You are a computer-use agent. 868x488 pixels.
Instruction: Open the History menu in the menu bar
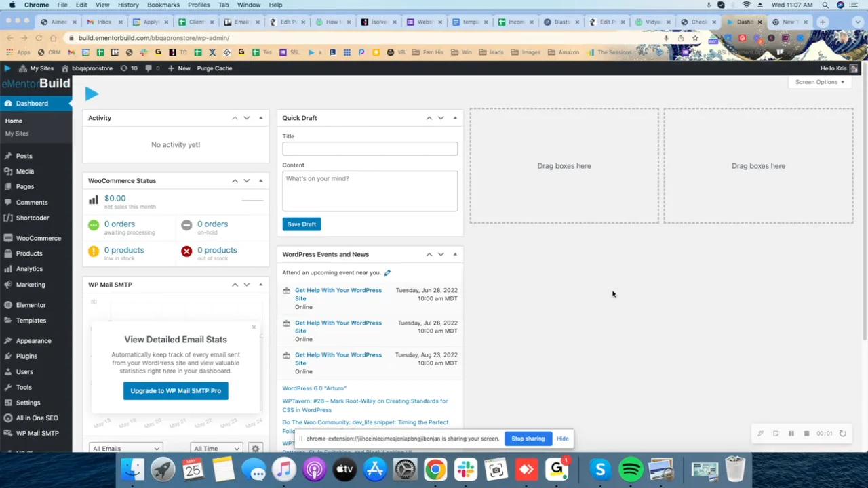[x=128, y=5]
